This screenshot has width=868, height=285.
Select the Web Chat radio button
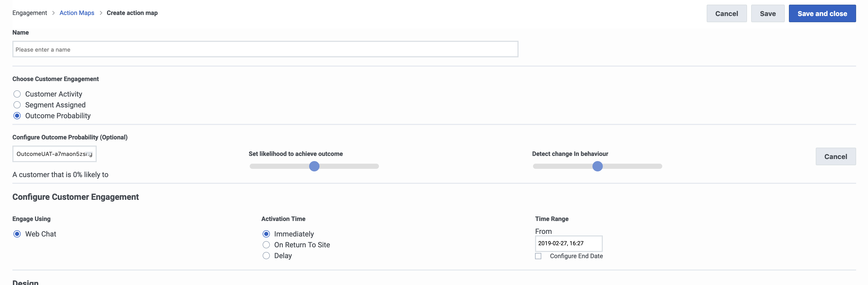(x=17, y=234)
